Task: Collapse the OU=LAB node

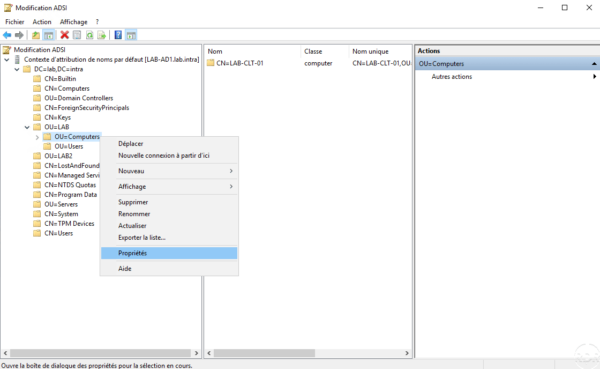Action: (x=27, y=127)
